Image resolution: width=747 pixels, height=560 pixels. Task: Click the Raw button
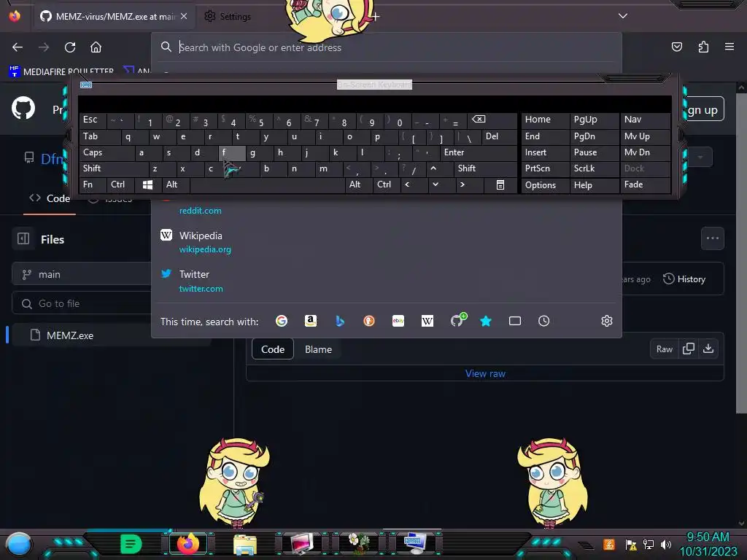[664, 349]
